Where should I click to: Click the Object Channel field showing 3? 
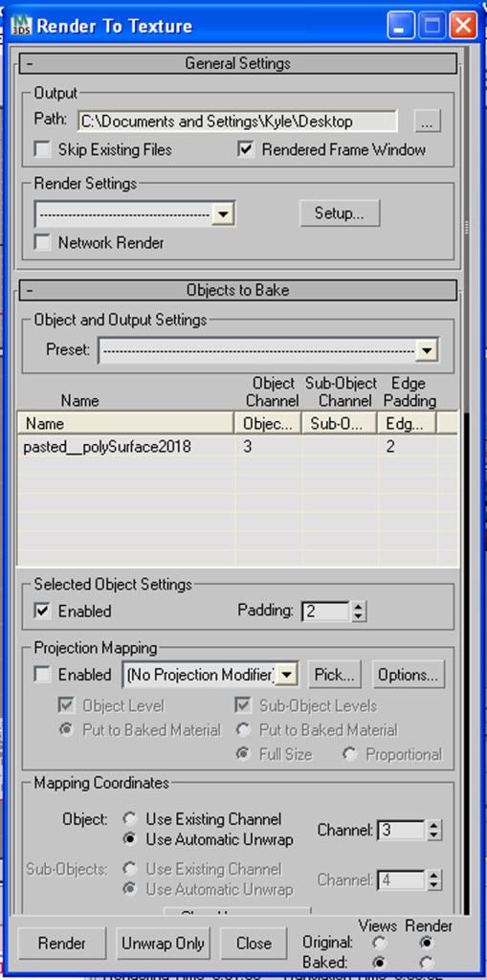coord(401,831)
